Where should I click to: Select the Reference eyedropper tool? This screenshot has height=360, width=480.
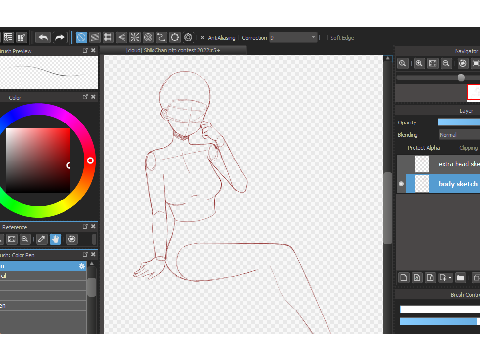(x=42, y=239)
